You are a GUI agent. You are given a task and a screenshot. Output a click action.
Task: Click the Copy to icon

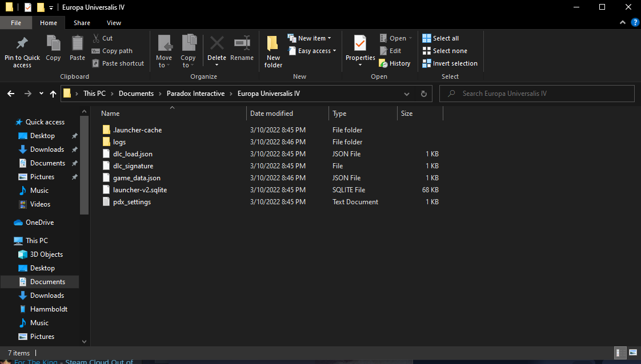coord(189,43)
